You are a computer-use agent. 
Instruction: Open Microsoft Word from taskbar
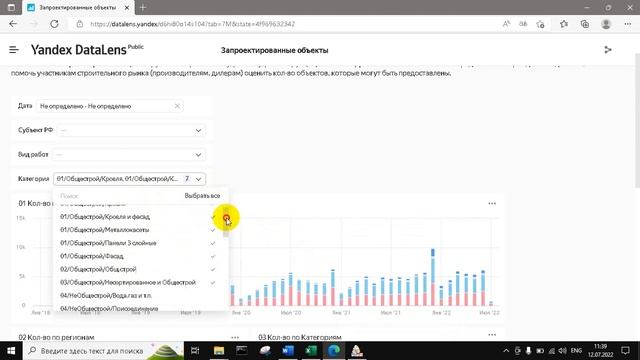288,351
